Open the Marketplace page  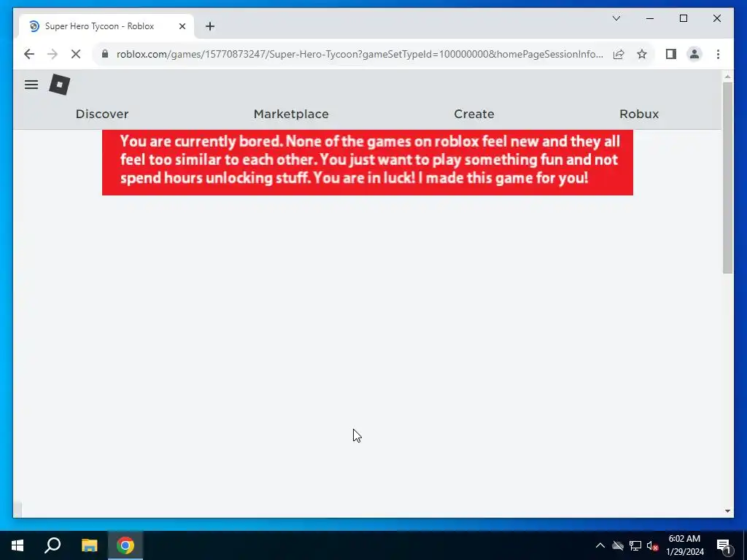point(291,114)
